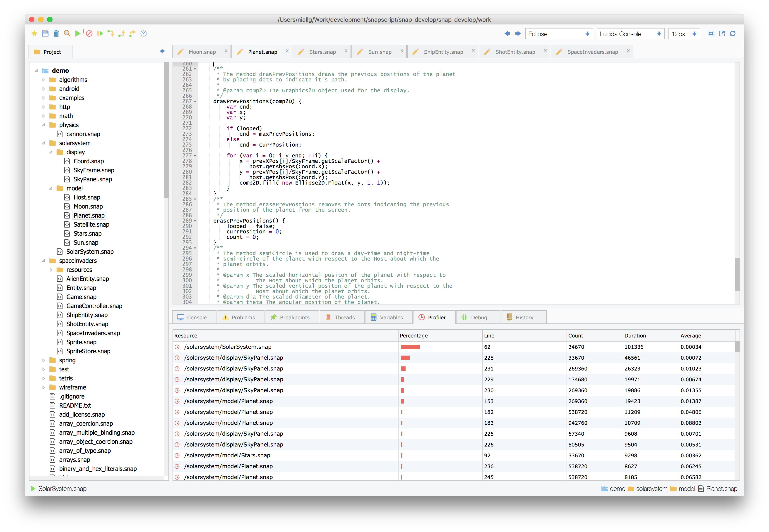
Task: Click the Delete trash can icon
Action: point(56,34)
